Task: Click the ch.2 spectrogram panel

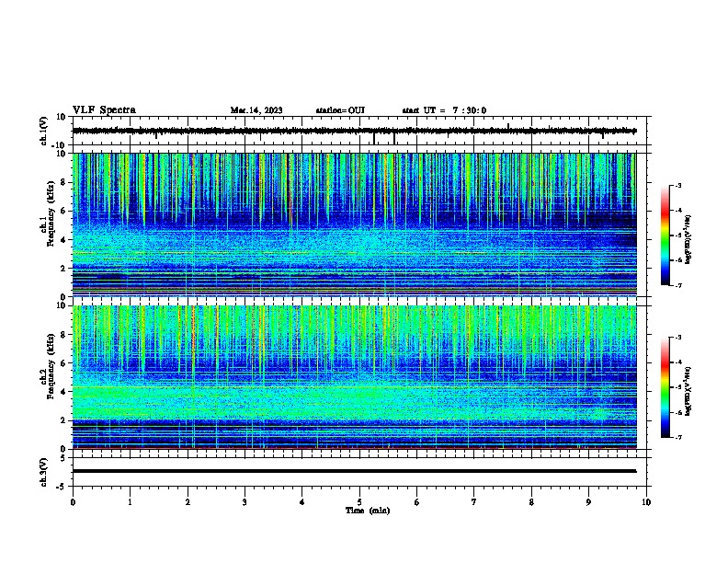Action: pos(354,377)
